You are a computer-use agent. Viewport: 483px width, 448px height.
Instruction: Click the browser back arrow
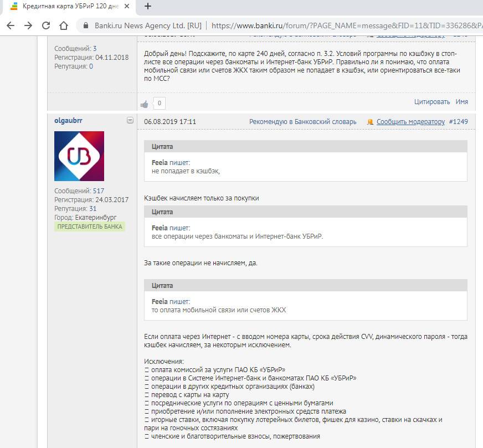[x=10, y=25]
